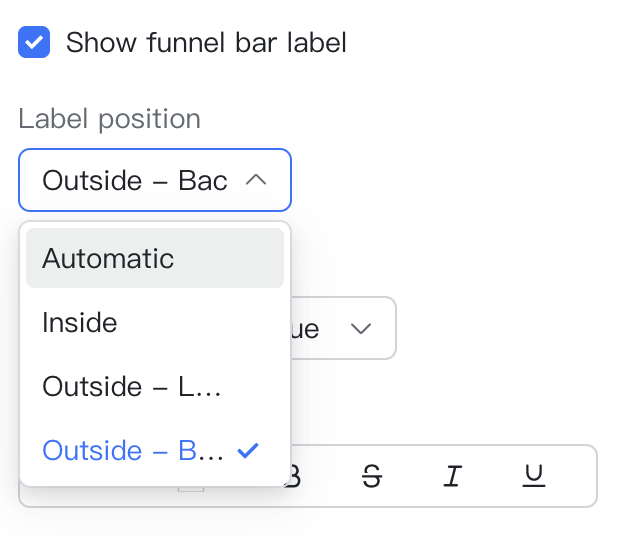Viewport: 618px width, 536px height.
Task: Click the "Label position" heading text
Action: (x=109, y=119)
